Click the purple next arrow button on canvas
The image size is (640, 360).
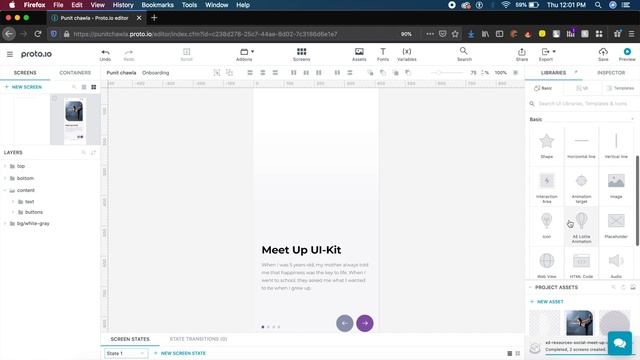[365, 323]
